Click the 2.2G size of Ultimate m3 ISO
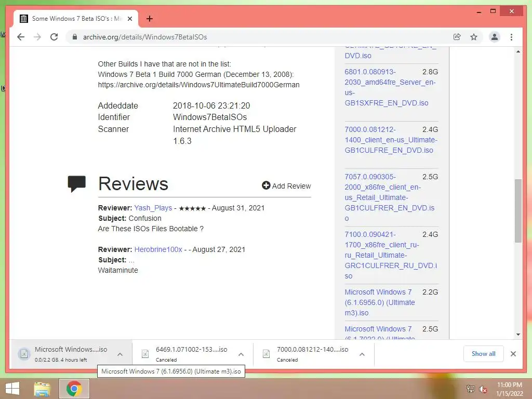Viewport: 532px width, 399px height. [x=430, y=292]
